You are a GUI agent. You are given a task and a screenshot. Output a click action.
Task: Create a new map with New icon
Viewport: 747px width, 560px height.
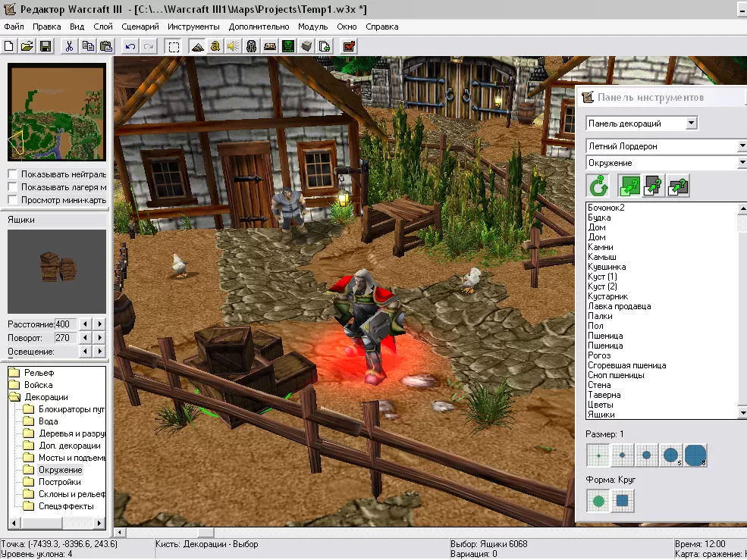9,46
